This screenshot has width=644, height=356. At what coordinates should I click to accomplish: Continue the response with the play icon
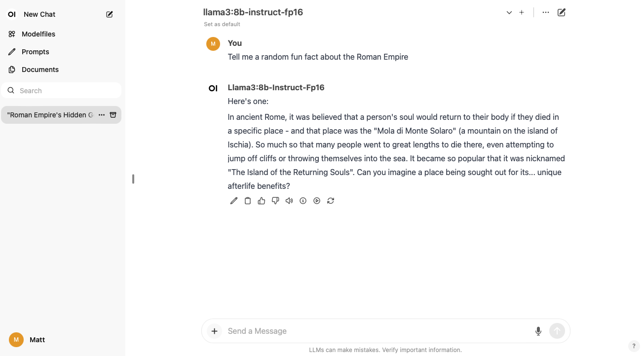click(317, 201)
